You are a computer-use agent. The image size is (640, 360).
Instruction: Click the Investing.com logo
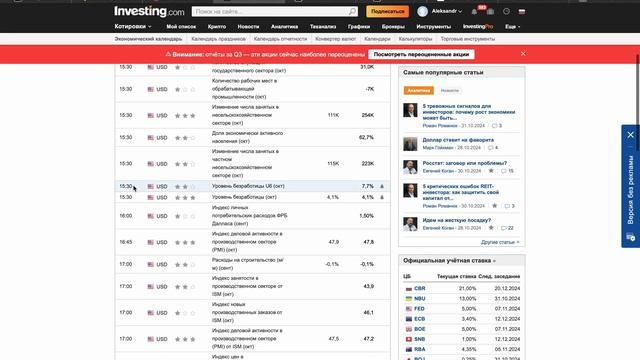149,11
